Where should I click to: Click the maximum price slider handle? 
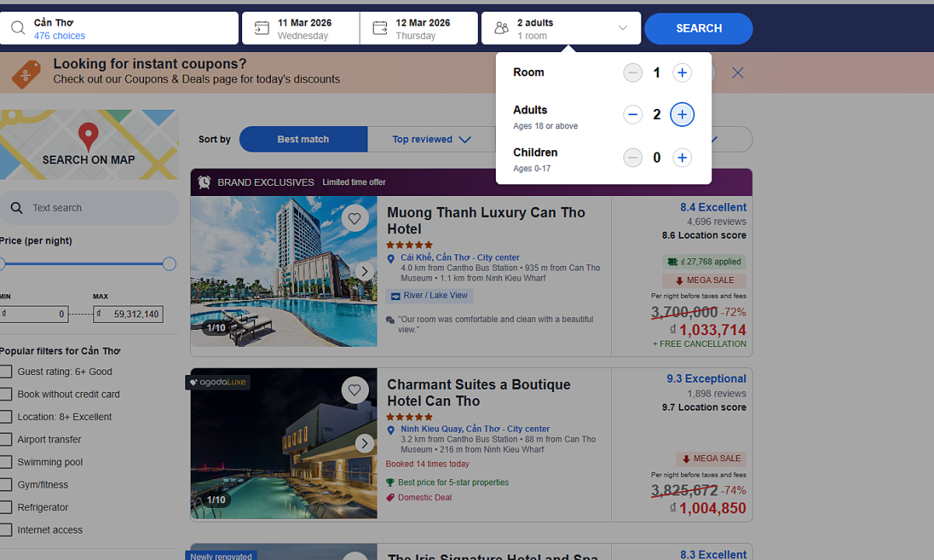click(170, 264)
